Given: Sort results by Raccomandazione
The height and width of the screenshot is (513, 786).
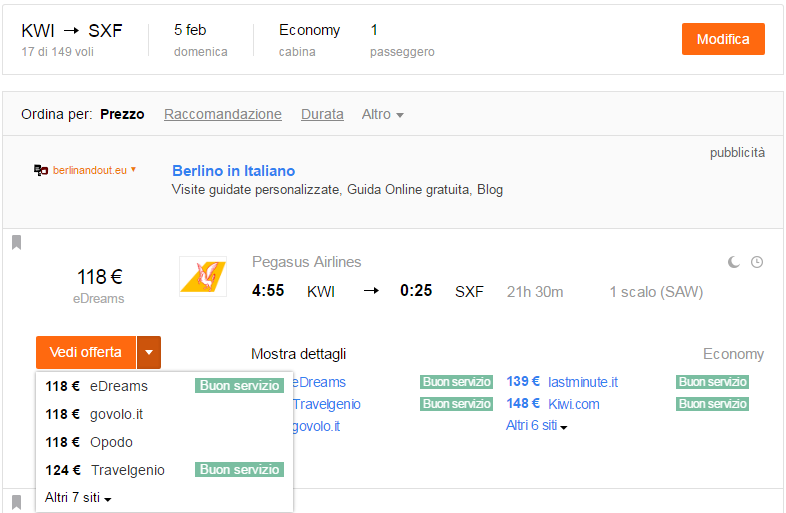Looking at the screenshot, I should tap(223, 114).
